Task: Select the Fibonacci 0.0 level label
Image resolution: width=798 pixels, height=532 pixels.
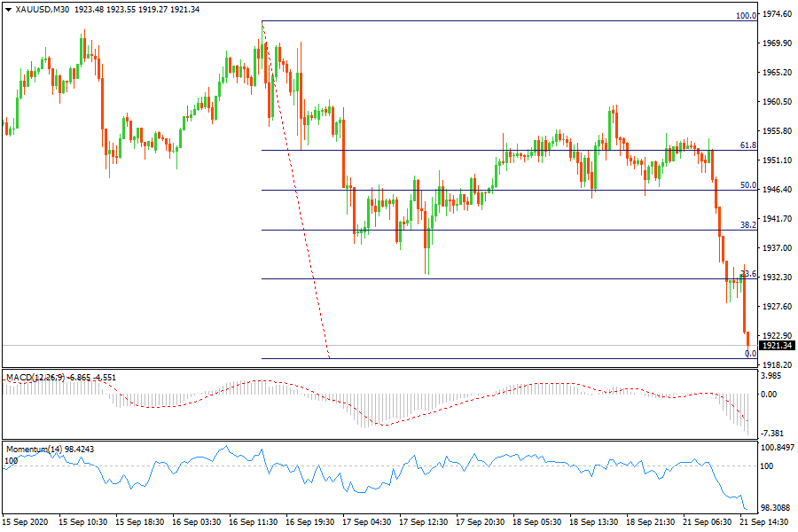Action: click(750, 354)
